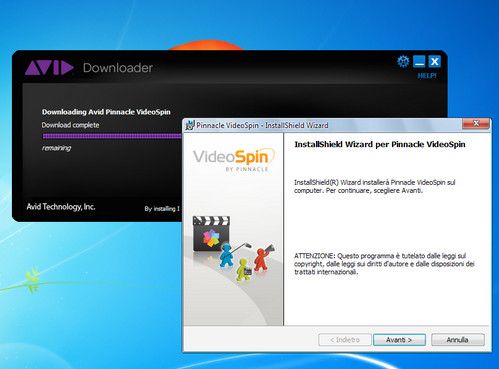The width and height of the screenshot is (499, 369).
Task: Minimize the Avid Downloader window
Action: coord(419,61)
